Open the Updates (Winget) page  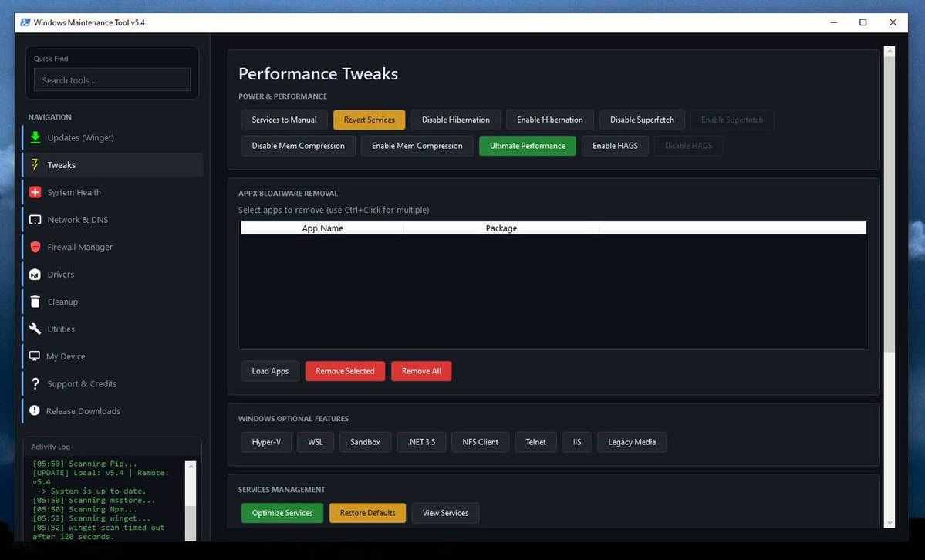pos(112,137)
